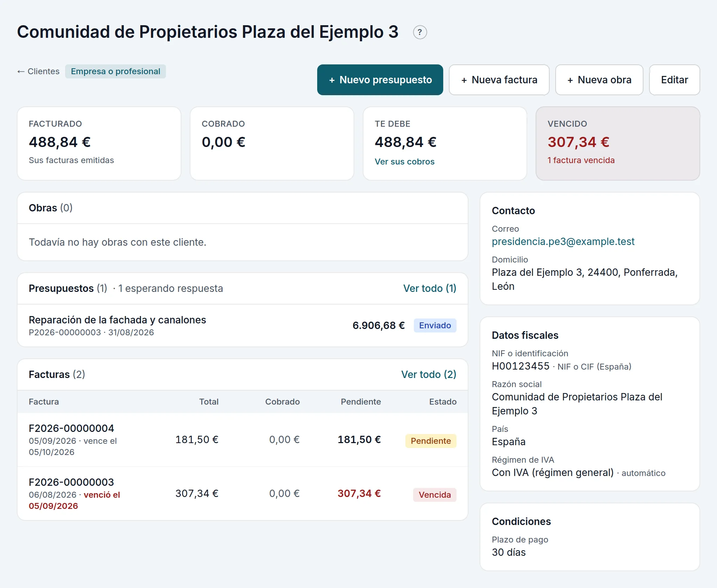Click the Estado column header

(x=443, y=402)
